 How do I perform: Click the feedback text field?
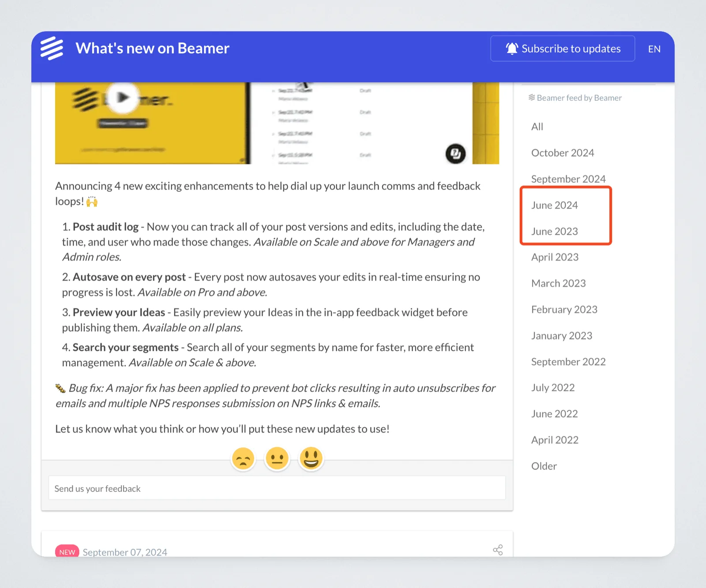277,488
